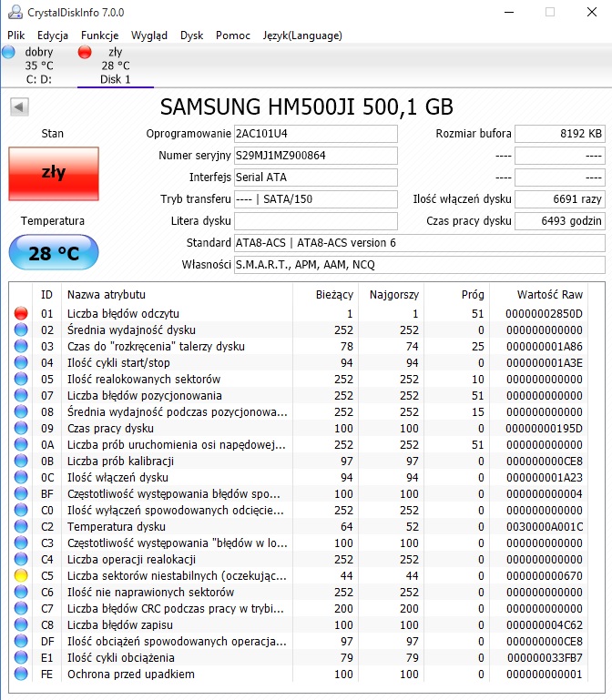
Task: Click the blue dot for attribute E1 row
Action: pos(21,657)
